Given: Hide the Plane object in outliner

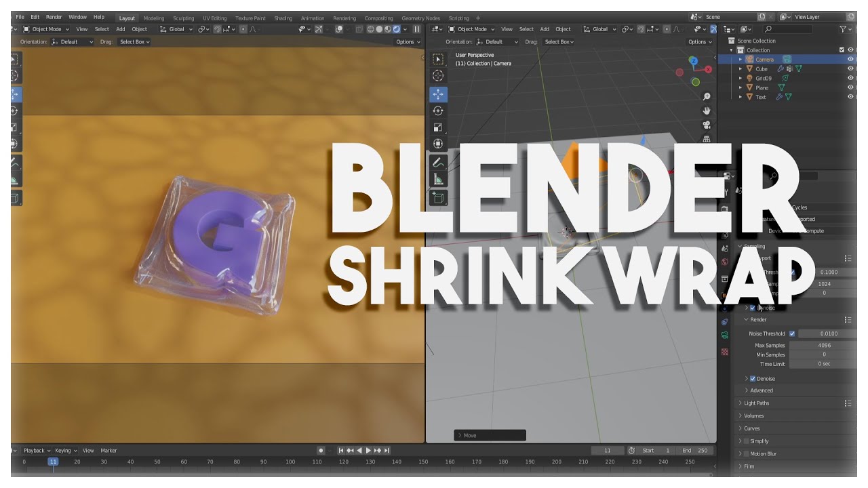Looking at the screenshot, I should (850, 87).
